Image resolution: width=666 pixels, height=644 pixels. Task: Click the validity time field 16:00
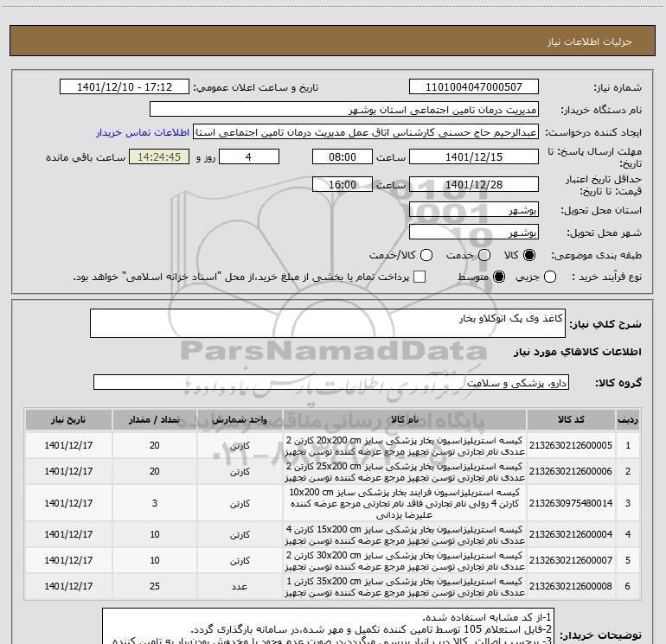click(343, 185)
